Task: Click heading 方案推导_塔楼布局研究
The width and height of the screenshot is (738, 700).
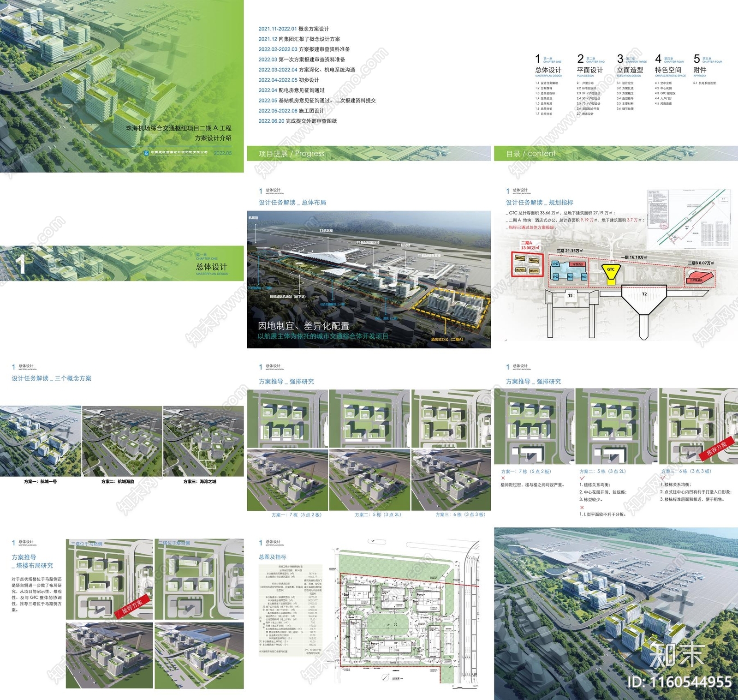Action: [x=32, y=561]
